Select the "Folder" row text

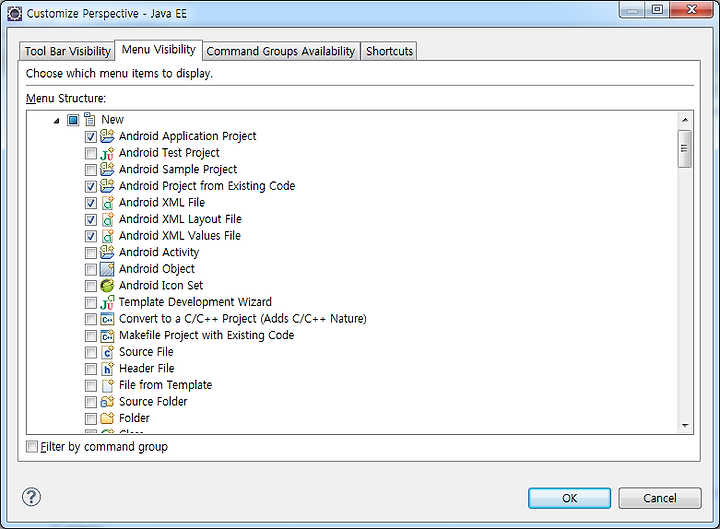134,418
